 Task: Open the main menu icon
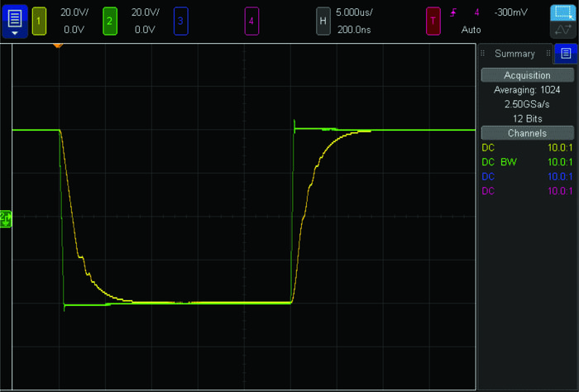click(x=14, y=20)
